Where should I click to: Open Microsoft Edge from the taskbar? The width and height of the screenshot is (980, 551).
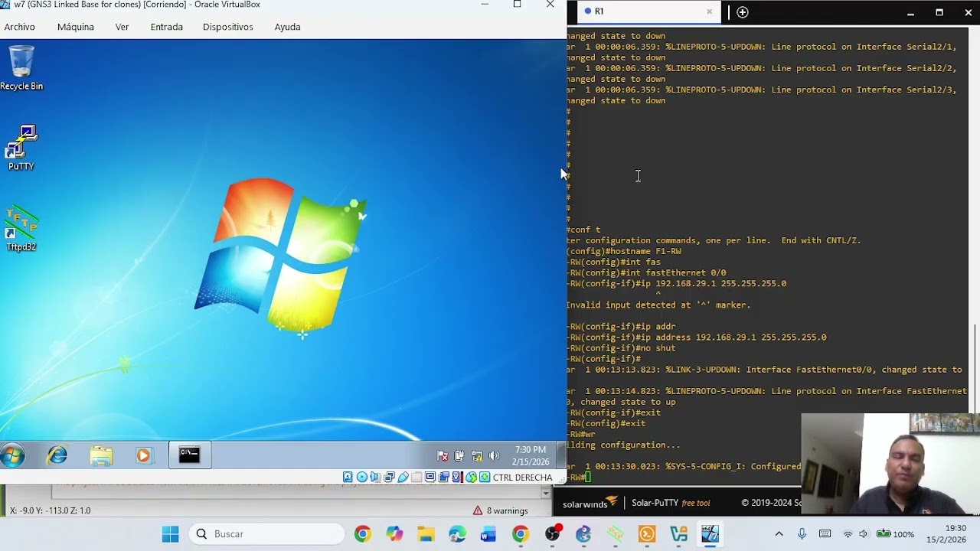pyautogui.click(x=457, y=533)
